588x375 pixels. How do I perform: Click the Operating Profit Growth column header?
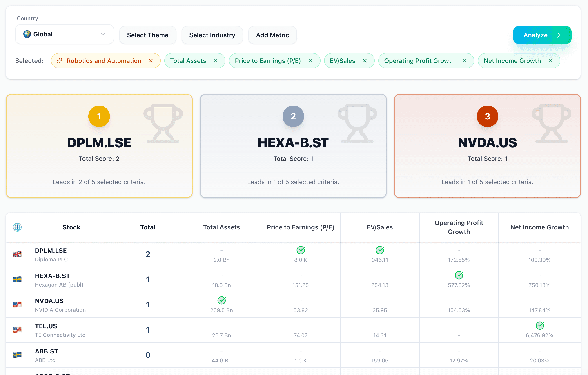459,227
